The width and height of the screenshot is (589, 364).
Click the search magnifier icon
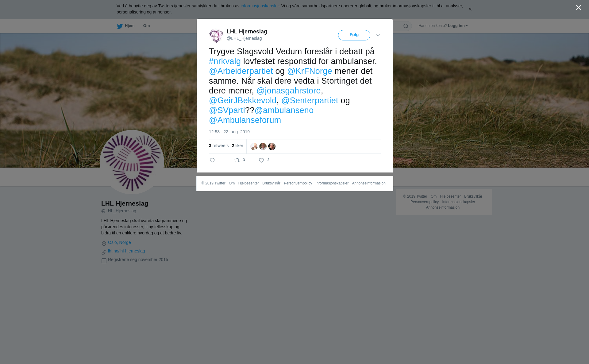406,26
